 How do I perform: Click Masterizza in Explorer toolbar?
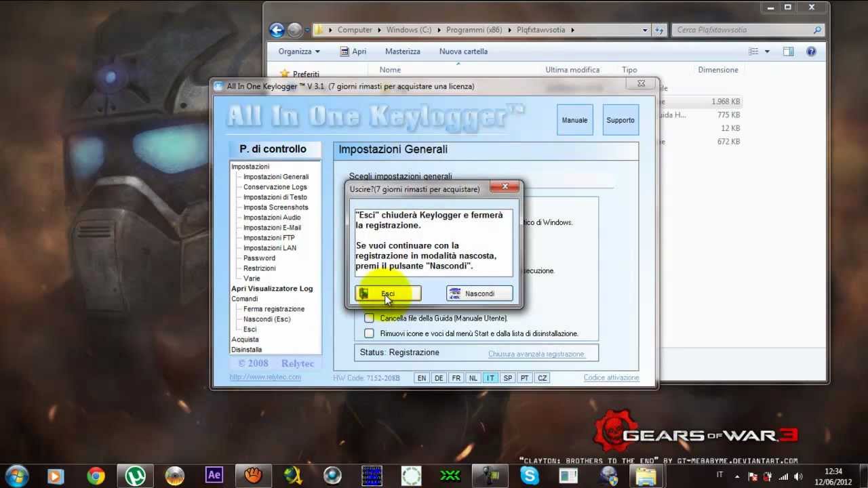[x=403, y=52]
